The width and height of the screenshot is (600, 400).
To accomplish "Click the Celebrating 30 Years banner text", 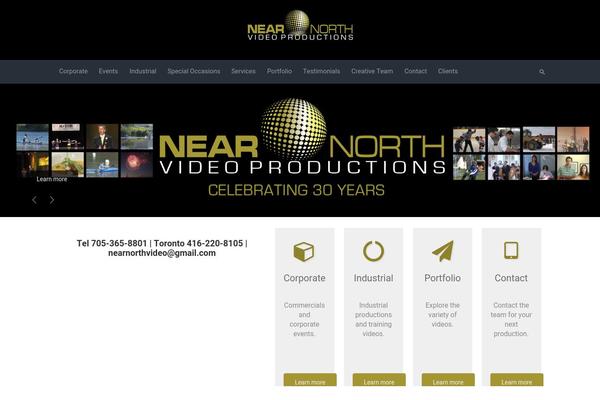I will (x=296, y=190).
